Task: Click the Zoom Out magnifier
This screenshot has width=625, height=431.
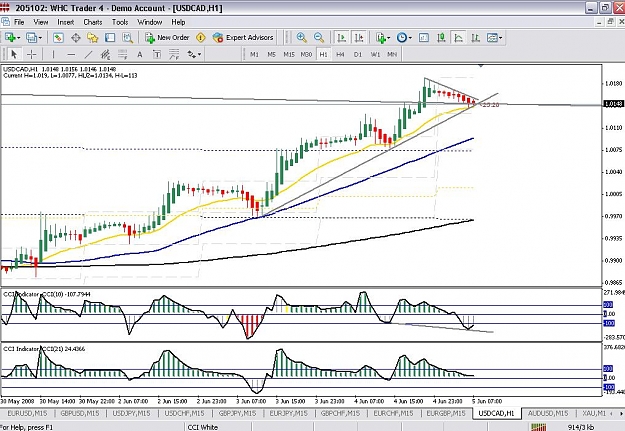Action: pos(319,38)
